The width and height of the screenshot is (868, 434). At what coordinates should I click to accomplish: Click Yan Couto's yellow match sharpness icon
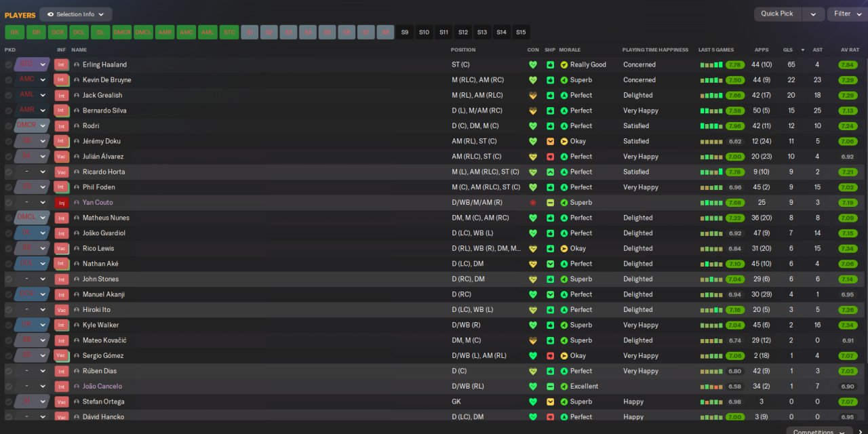[x=551, y=202]
